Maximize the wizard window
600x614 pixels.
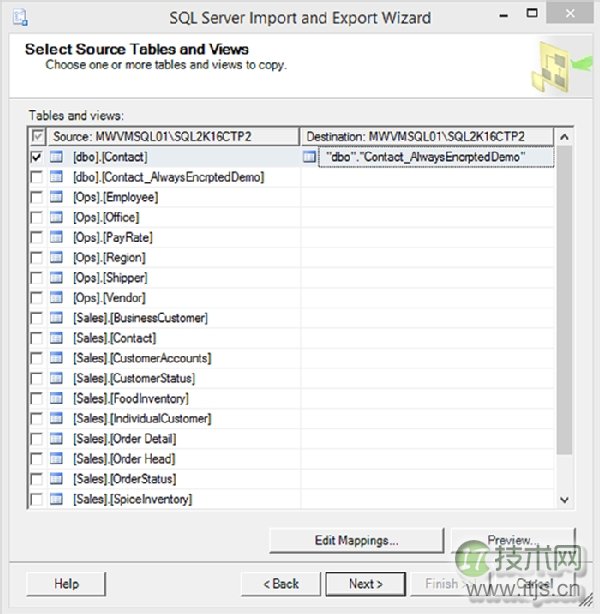pyautogui.click(x=531, y=13)
